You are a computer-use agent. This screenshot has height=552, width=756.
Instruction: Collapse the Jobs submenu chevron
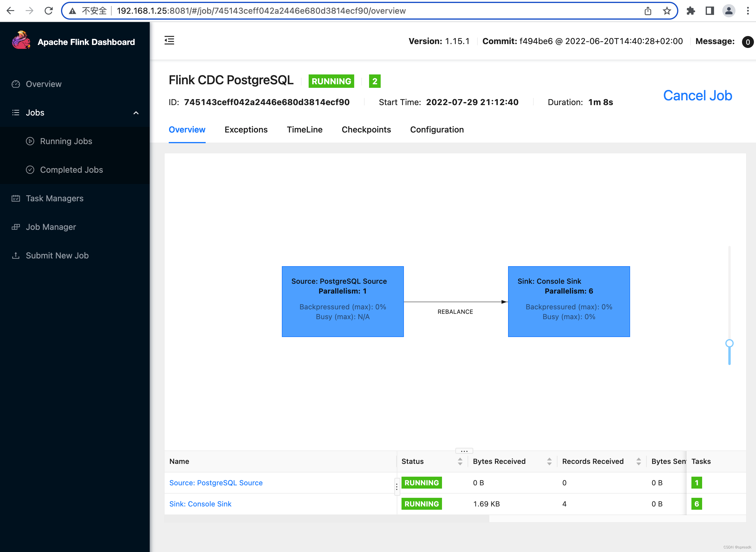click(x=136, y=113)
